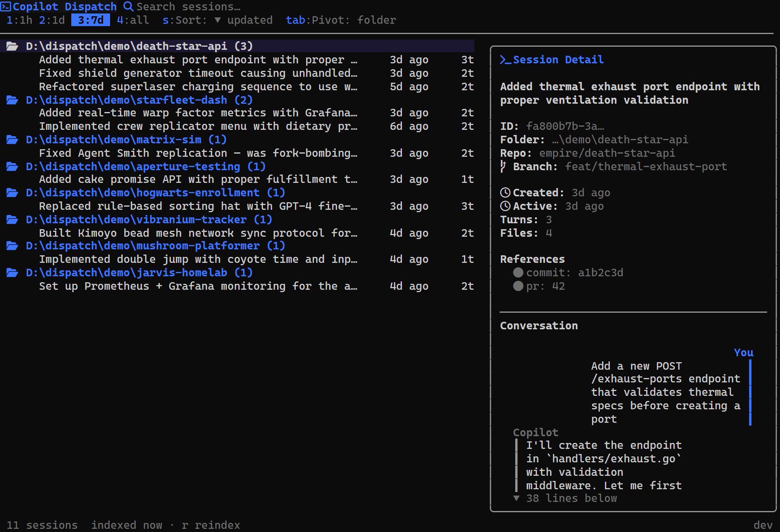Click the r reindex link
This screenshot has width=780, height=532.
[212, 525]
